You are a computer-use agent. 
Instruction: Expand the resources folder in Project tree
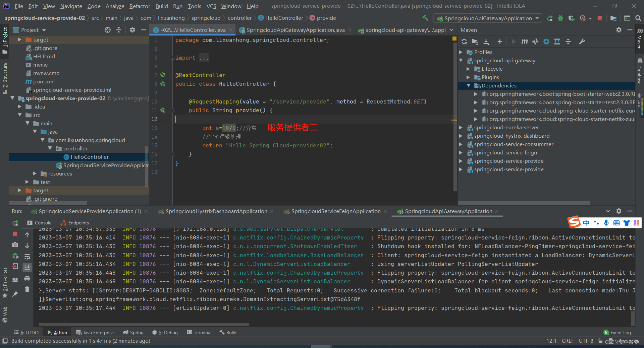pos(35,173)
